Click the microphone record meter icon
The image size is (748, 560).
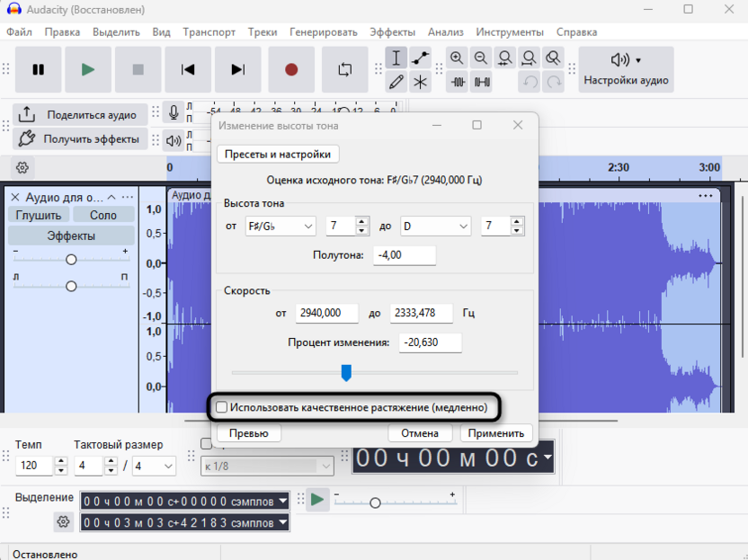(x=174, y=113)
